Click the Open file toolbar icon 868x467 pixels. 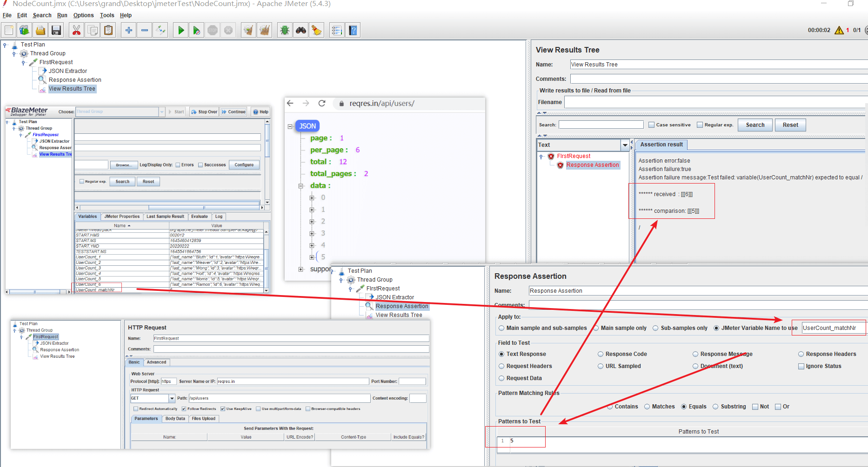point(40,31)
